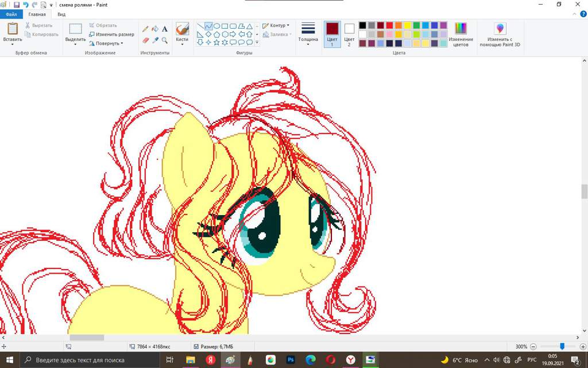Choose the Line shape
The image size is (588, 368).
click(x=200, y=26)
